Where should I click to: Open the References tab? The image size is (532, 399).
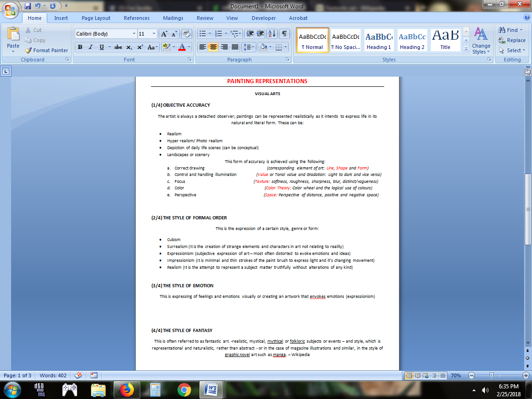137,18
